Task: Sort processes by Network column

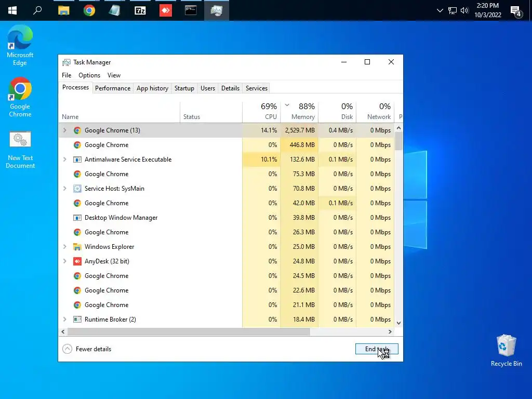Action: coord(375,112)
